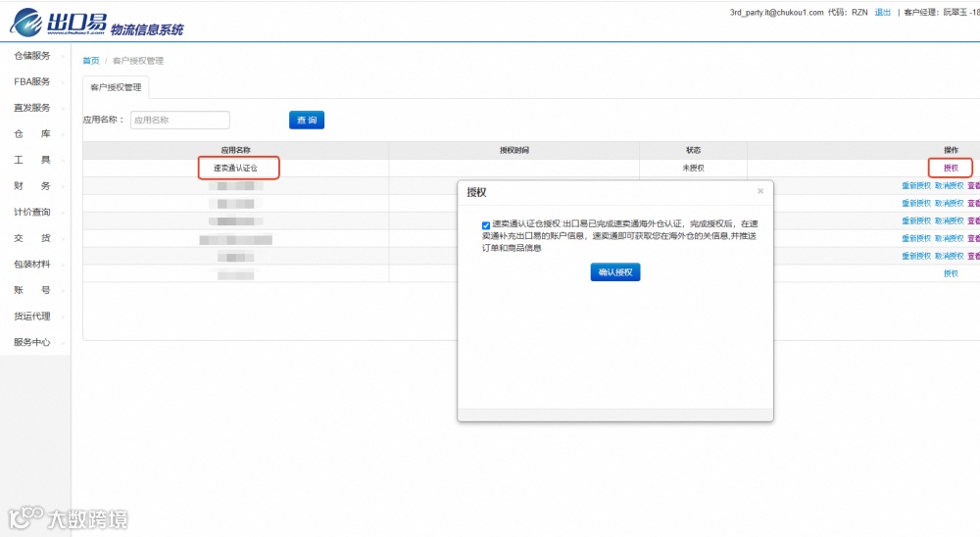The height and width of the screenshot is (537, 980).
Task: Click 授权 link in the 速卖通认证仓 row
Action: pos(951,168)
